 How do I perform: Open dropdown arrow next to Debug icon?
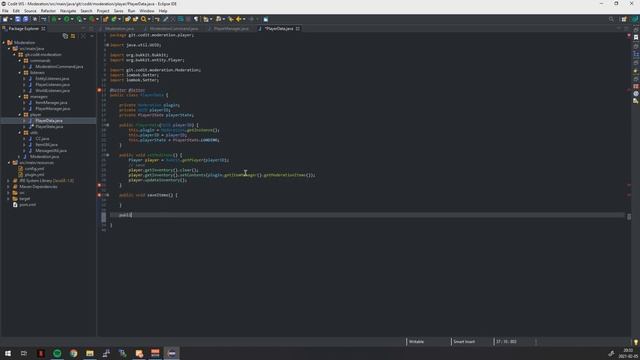[x=59, y=19]
